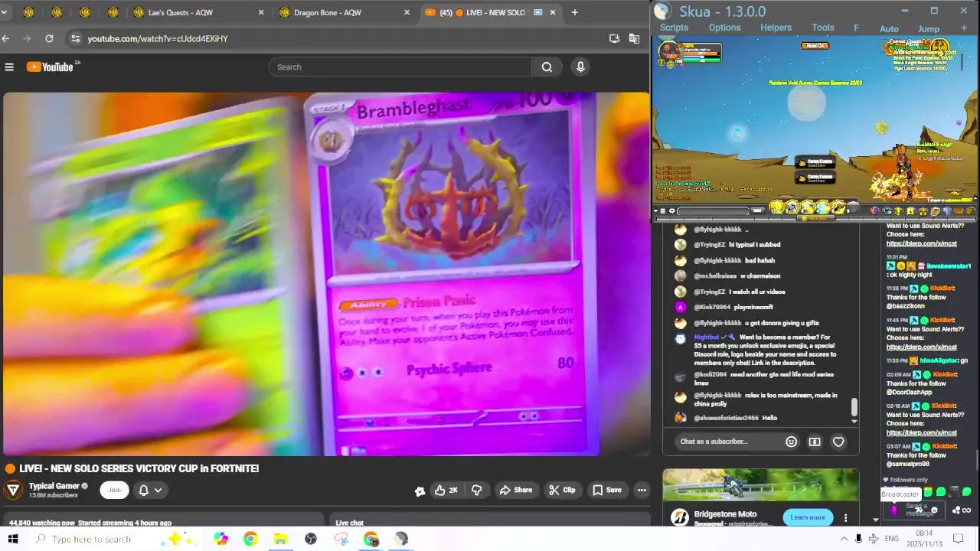This screenshot has width=980, height=551.
Task: Reload the page in the Chrome toolbar
Action: [49, 38]
